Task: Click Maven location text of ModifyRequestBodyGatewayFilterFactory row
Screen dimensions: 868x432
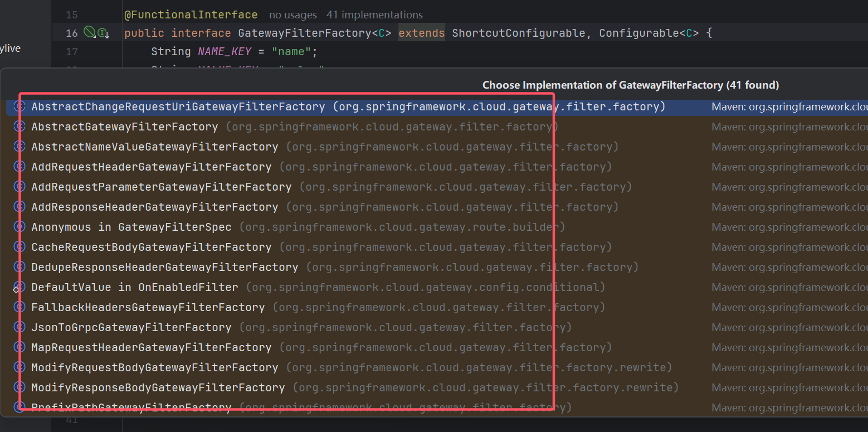Action: 789,367
